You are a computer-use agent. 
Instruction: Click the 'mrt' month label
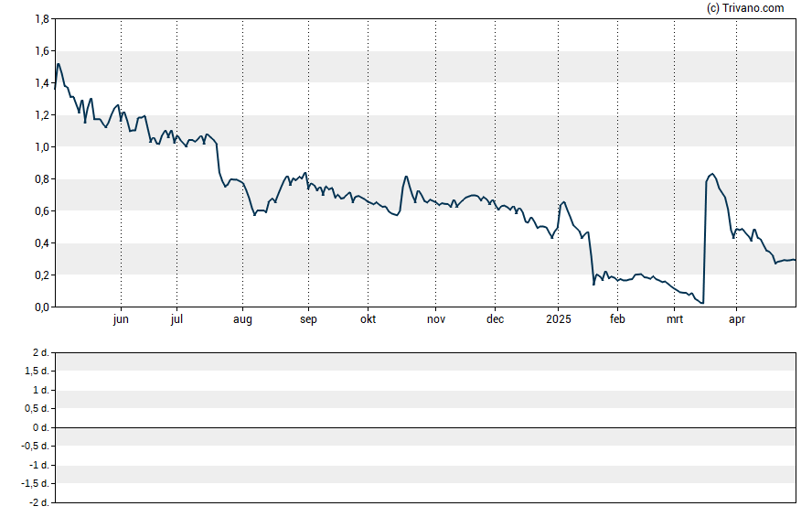[674, 319]
